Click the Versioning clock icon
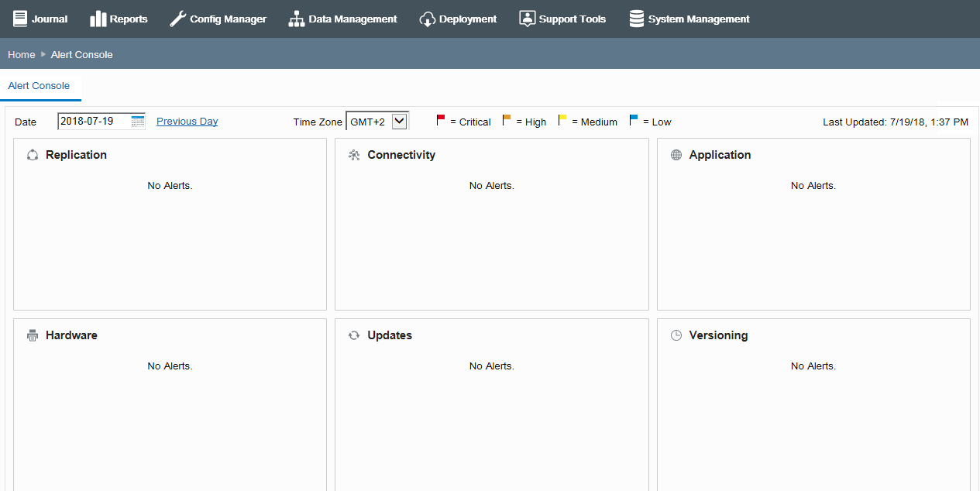 [676, 335]
